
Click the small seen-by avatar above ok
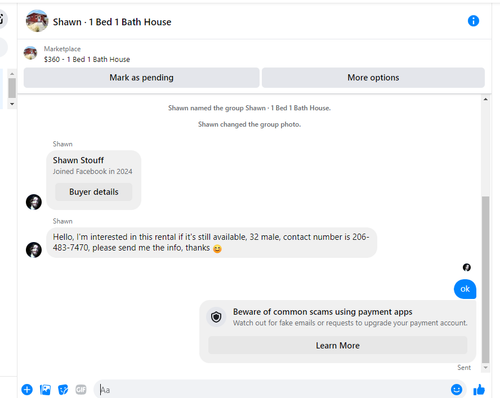(467, 267)
